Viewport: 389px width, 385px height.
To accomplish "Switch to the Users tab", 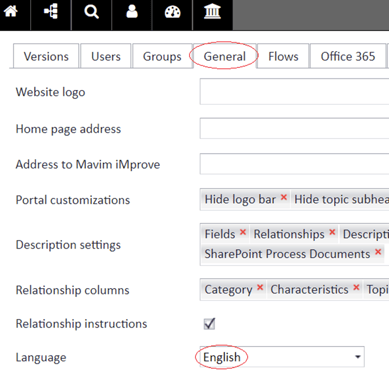I will [106, 56].
